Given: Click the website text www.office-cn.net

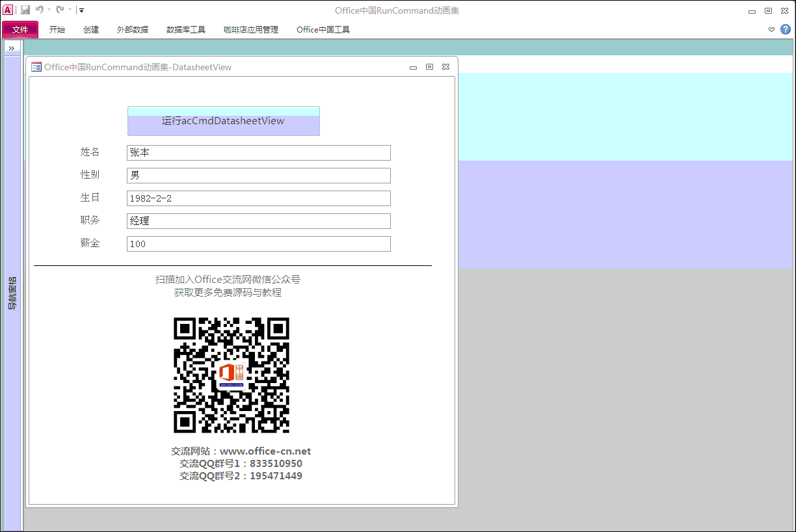Looking at the screenshot, I should coord(265,451).
